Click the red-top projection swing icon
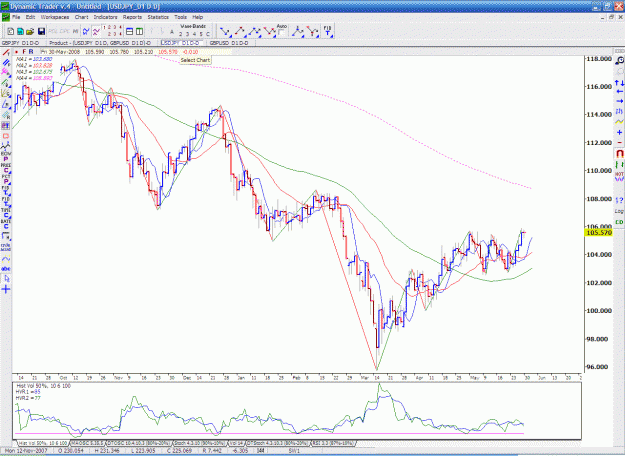 click(312, 31)
